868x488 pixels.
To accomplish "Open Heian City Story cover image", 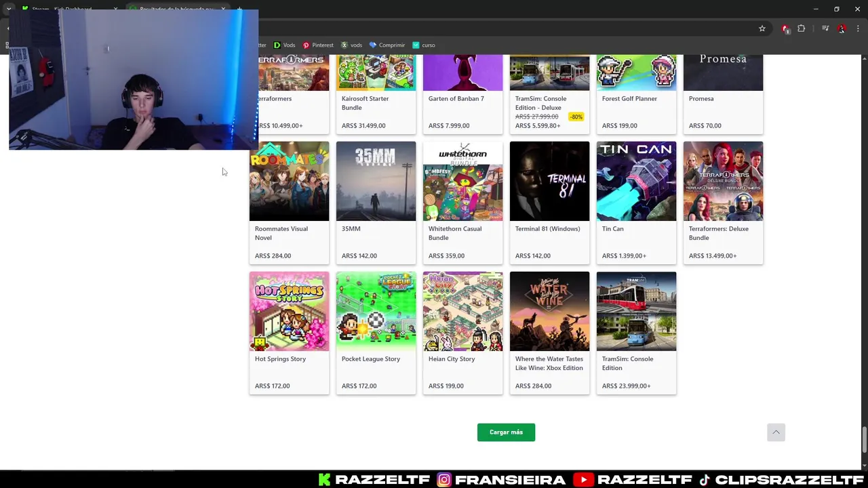I will pos(462,311).
